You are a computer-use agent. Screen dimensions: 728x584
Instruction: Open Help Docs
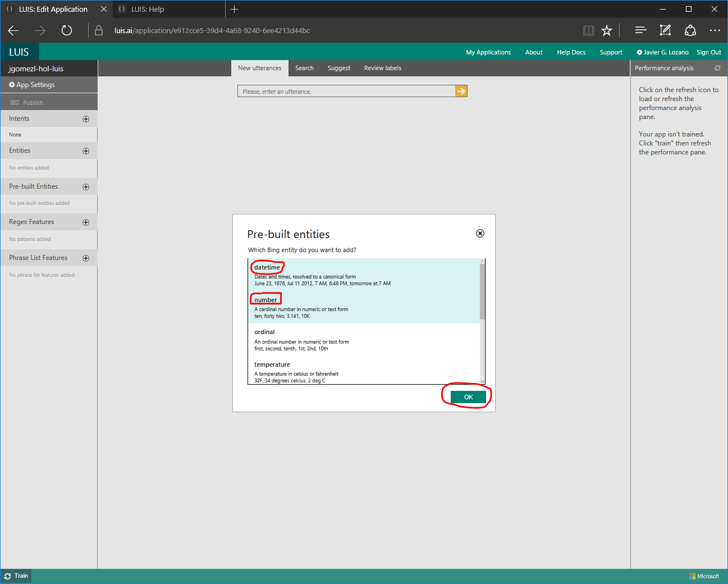click(571, 52)
